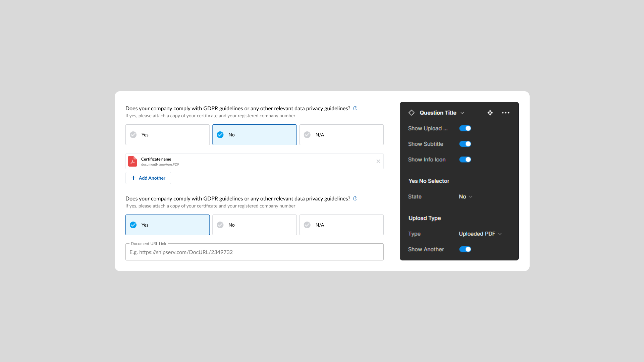
Task: Toggle the Show Another switch
Action: pos(465,249)
